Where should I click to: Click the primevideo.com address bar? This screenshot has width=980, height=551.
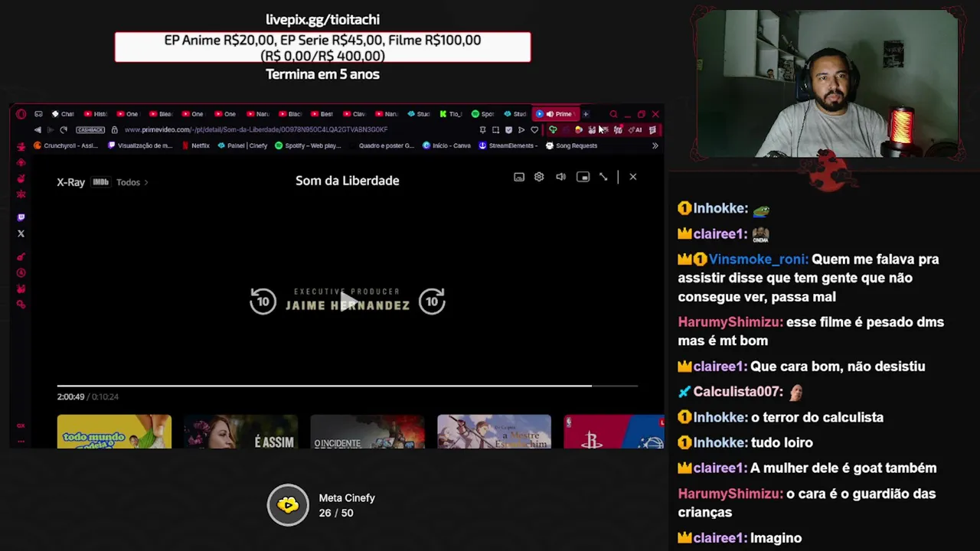point(256,130)
